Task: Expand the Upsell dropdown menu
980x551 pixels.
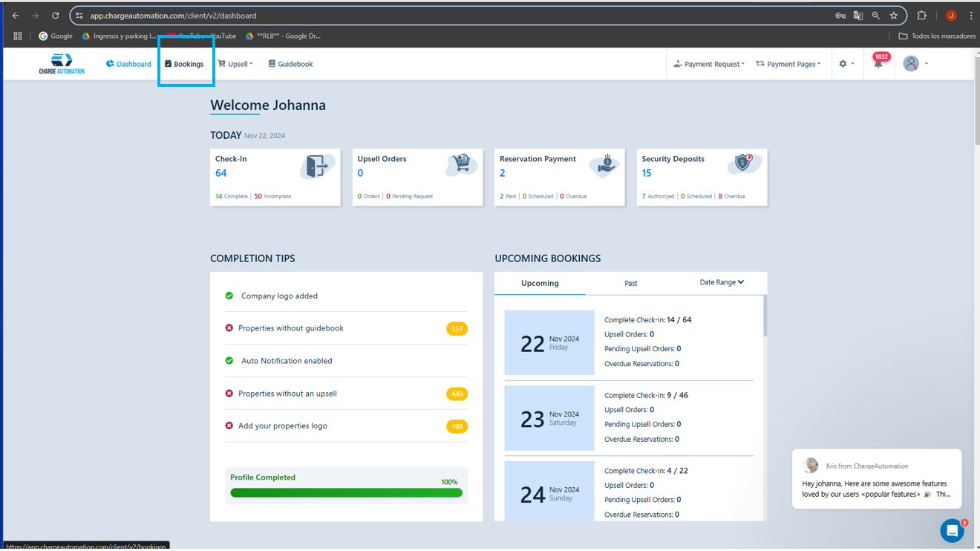Action: point(235,64)
